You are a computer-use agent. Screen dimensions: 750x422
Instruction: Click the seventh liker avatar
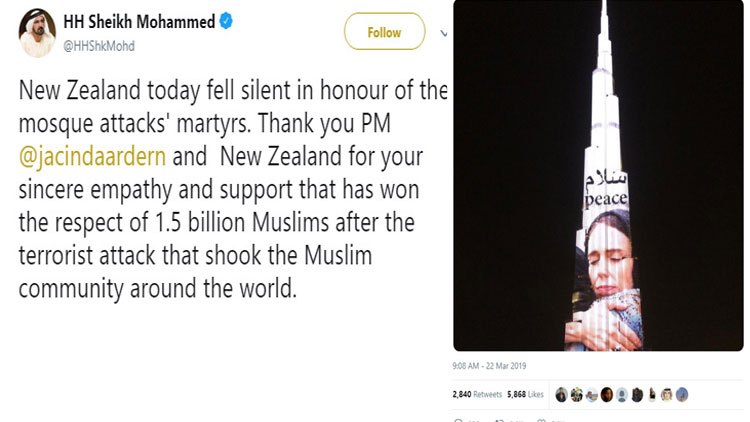click(x=651, y=395)
